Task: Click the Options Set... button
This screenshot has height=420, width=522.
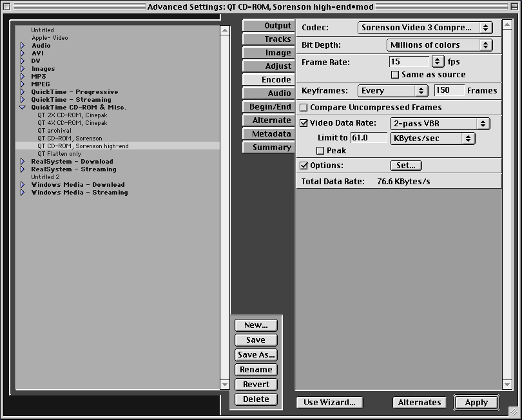Action: [x=405, y=166]
